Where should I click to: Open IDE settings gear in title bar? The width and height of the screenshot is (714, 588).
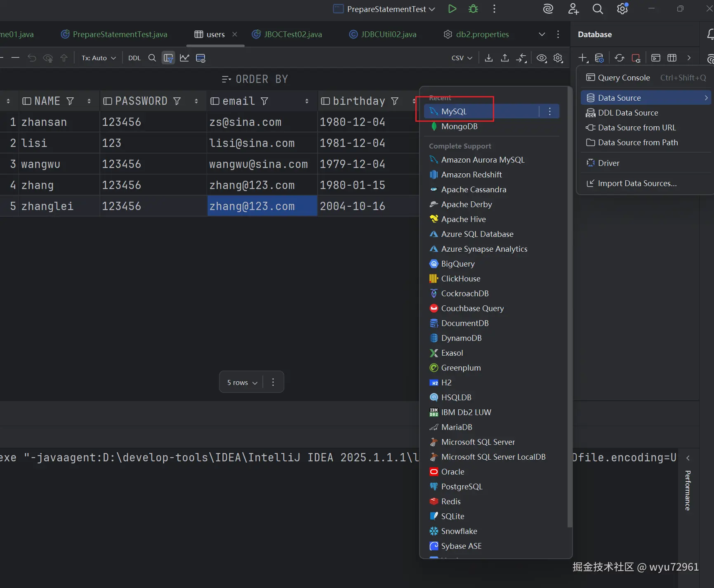[x=622, y=9]
